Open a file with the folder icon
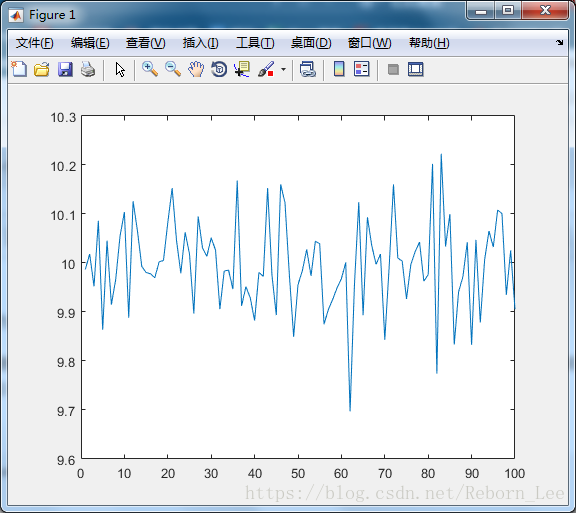Screen dimensions: 576x513 (42, 69)
